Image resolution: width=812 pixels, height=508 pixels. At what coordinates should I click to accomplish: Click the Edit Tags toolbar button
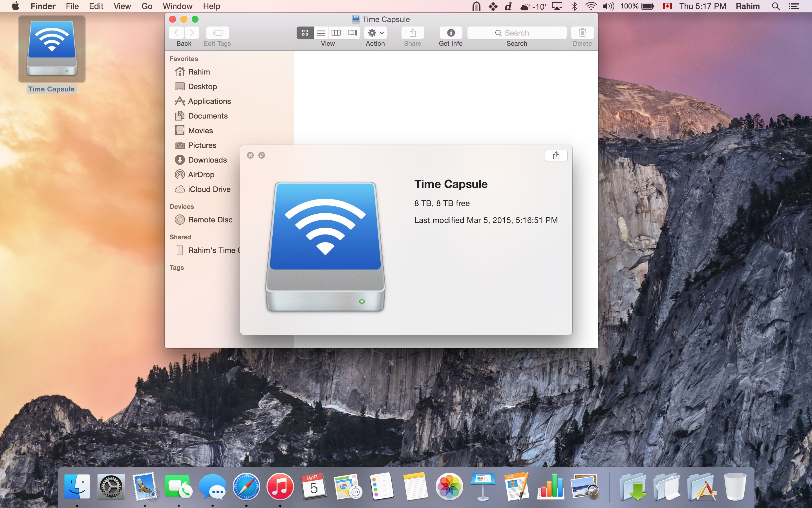[x=217, y=32]
